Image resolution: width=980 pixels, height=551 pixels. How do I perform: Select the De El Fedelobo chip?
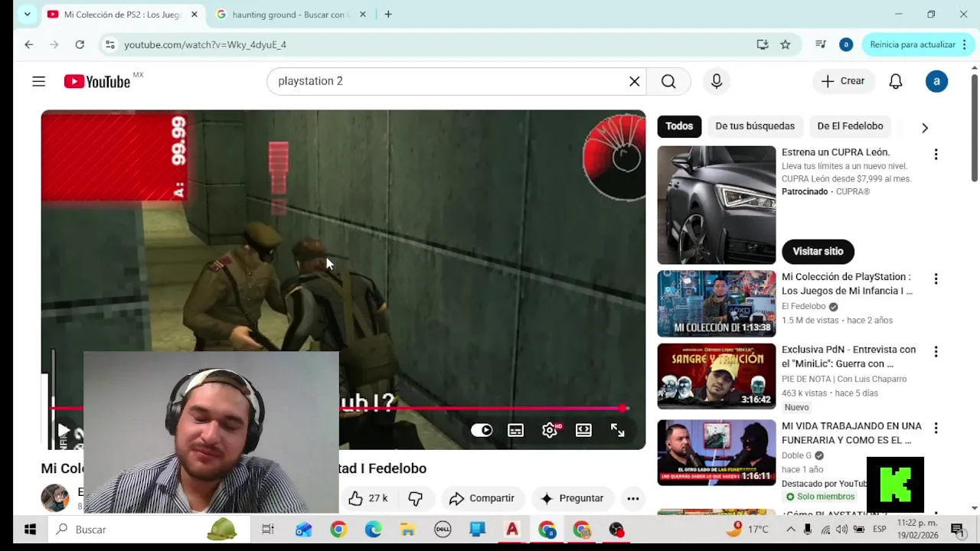pos(850,126)
